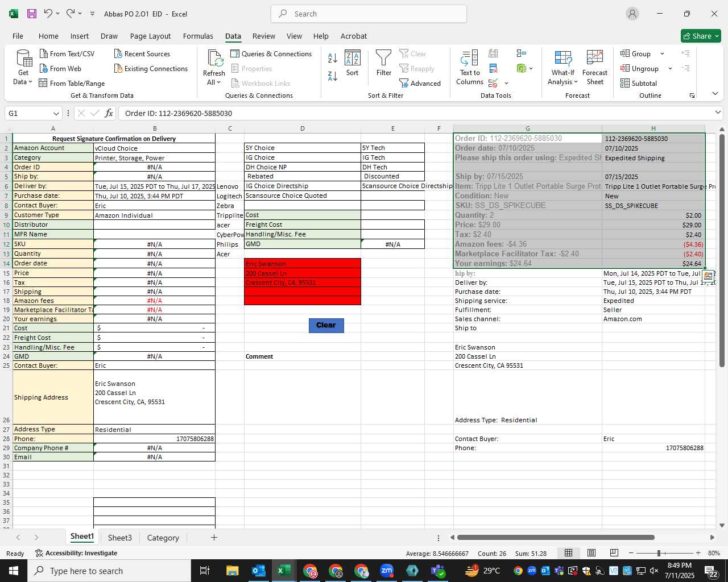Click the account profile icon
The height and width of the screenshot is (582, 728).
(632, 14)
